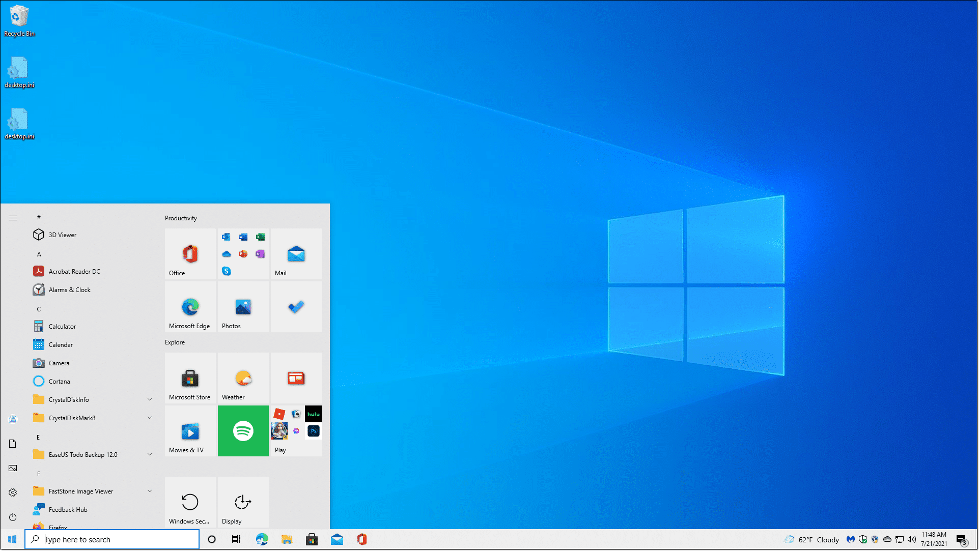Open Acrobat Reader DC

pyautogui.click(x=93, y=272)
